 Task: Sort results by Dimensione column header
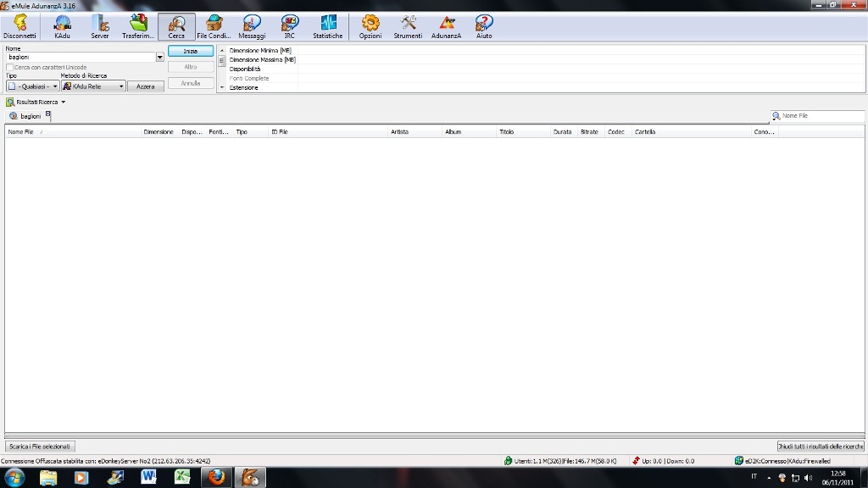coord(159,132)
